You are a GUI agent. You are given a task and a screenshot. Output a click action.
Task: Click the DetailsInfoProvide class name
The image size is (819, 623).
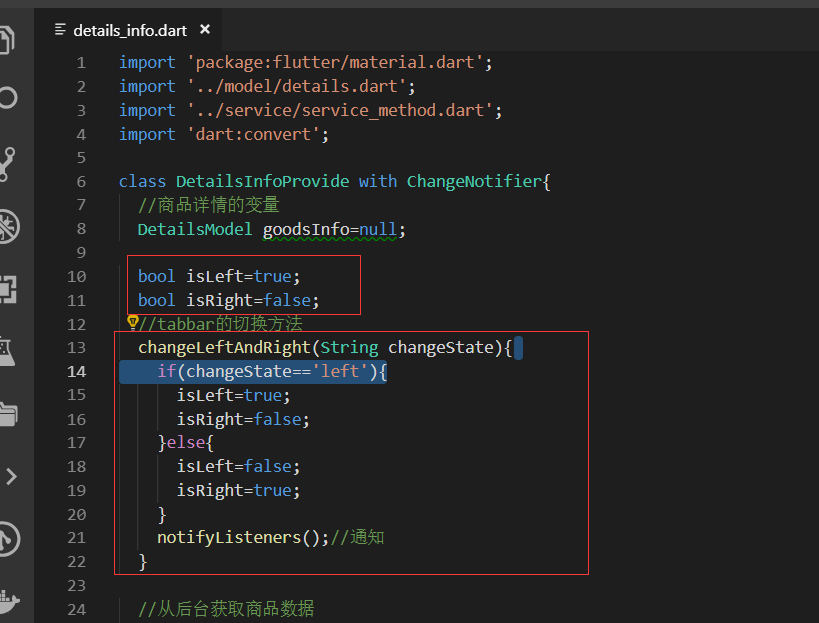262,182
